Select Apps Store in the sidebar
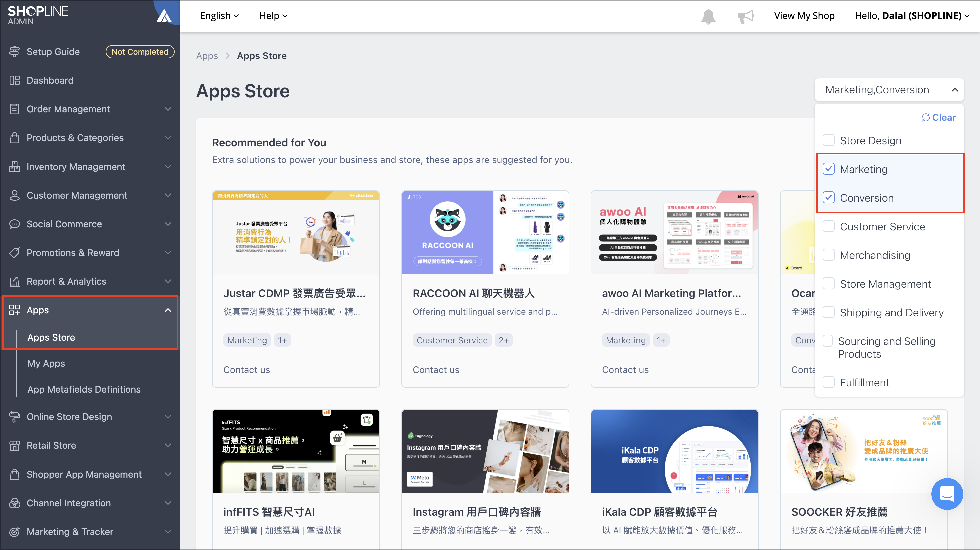The height and width of the screenshot is (550, 980). 51,337
